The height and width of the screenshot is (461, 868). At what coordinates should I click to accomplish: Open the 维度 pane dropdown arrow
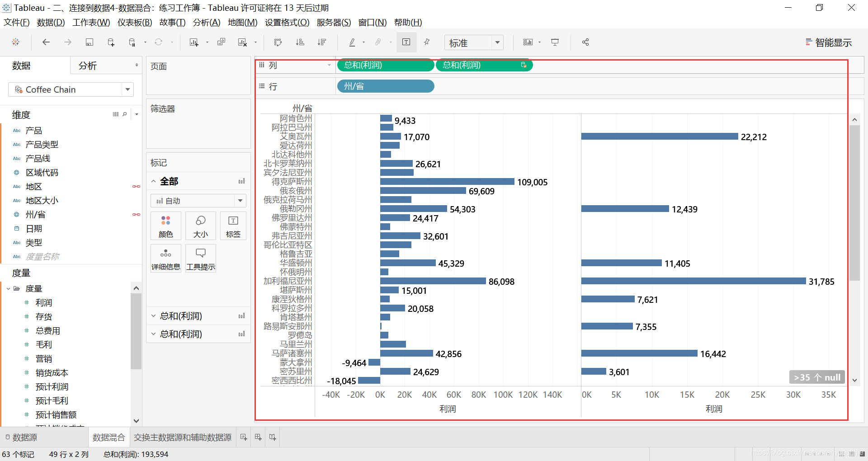point(137,114)
